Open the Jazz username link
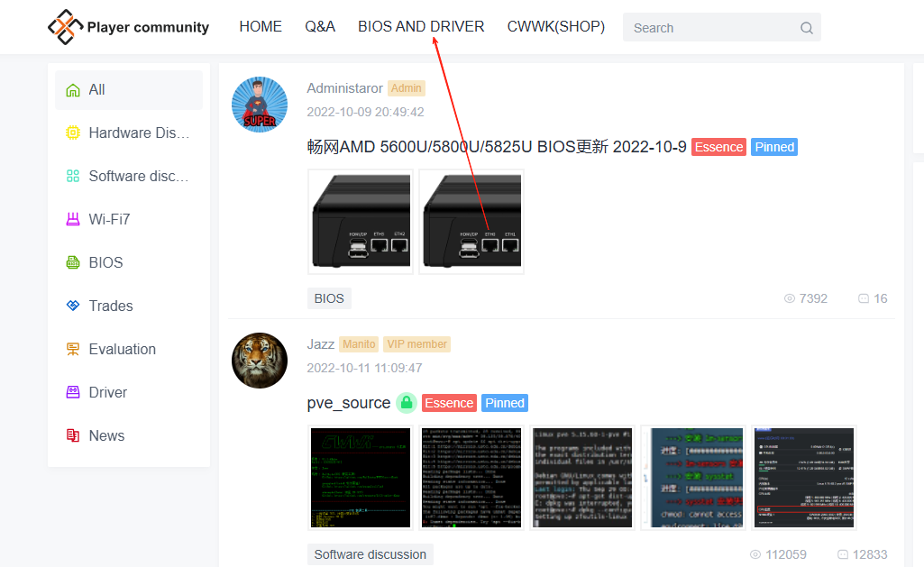 (321, 344)
